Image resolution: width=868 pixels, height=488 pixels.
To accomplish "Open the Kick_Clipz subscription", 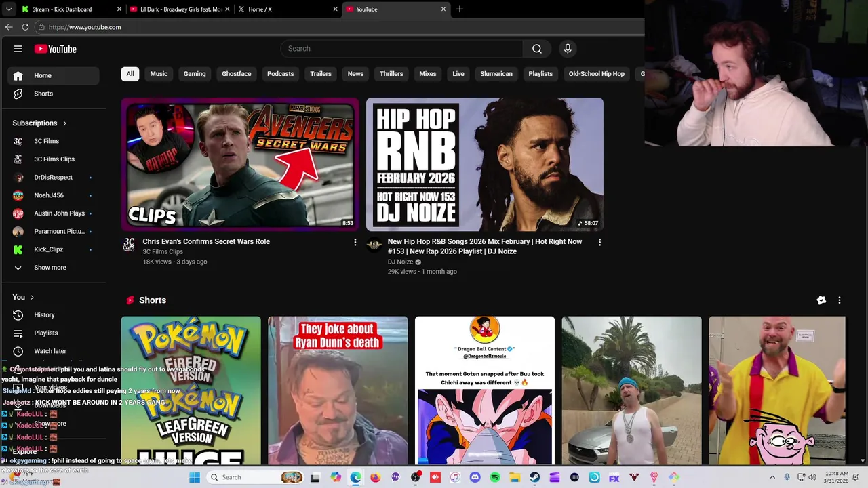I will point(53,249).
